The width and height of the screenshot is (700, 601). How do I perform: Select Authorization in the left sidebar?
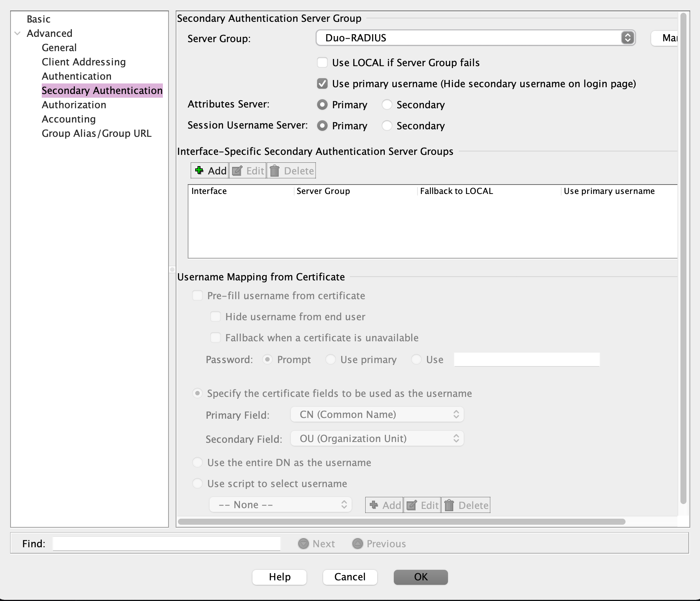point(74,105)
